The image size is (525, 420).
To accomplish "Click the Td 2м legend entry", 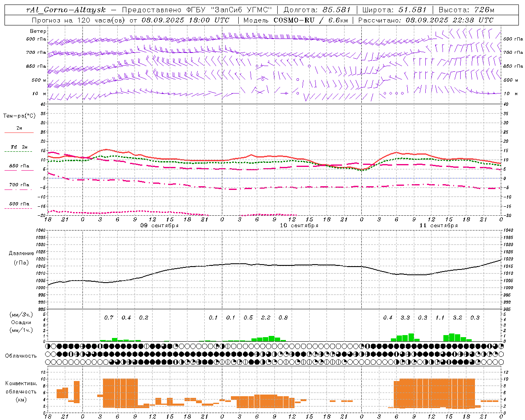I will (x=19, y=147).
